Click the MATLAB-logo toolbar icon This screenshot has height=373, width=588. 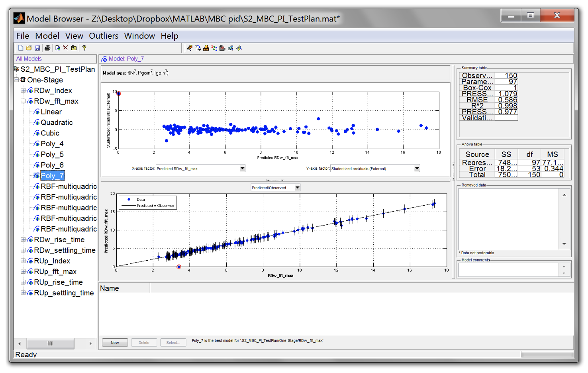pyautogui.click(x=239, y=48)
